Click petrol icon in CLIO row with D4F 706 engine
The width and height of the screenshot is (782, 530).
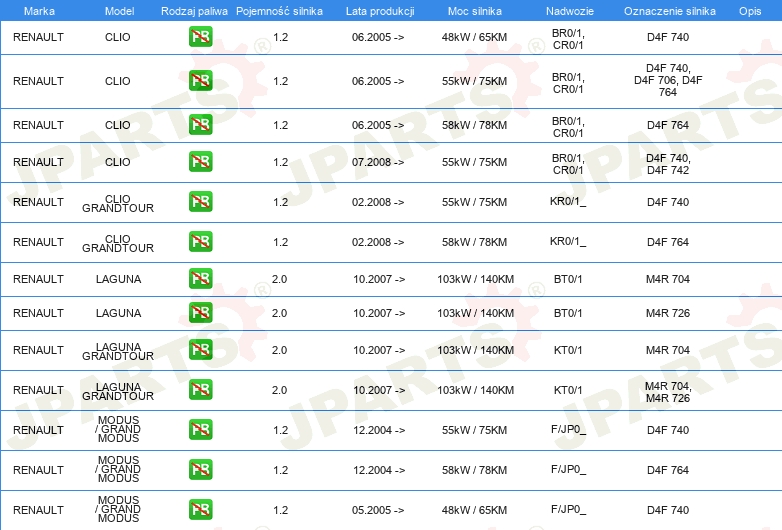tap(200, 80)
